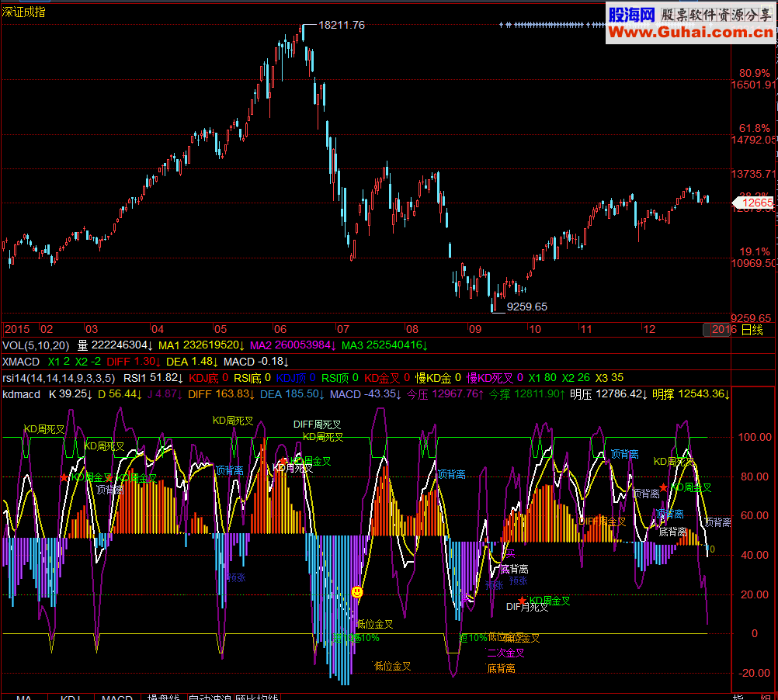778x700 pixels.
Task: Click the yellow smiley face signal marker
Action: pos(356,592)
